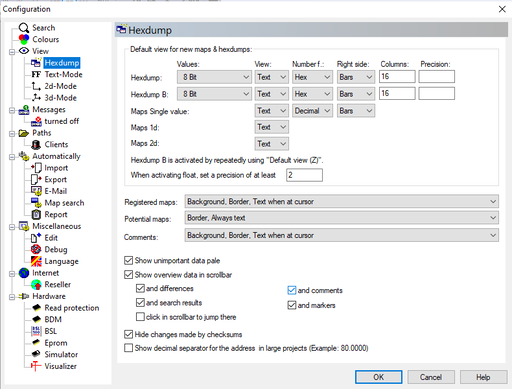Click the Miscellaneous icon
512x389 pixels.
[x=24, y=226]
